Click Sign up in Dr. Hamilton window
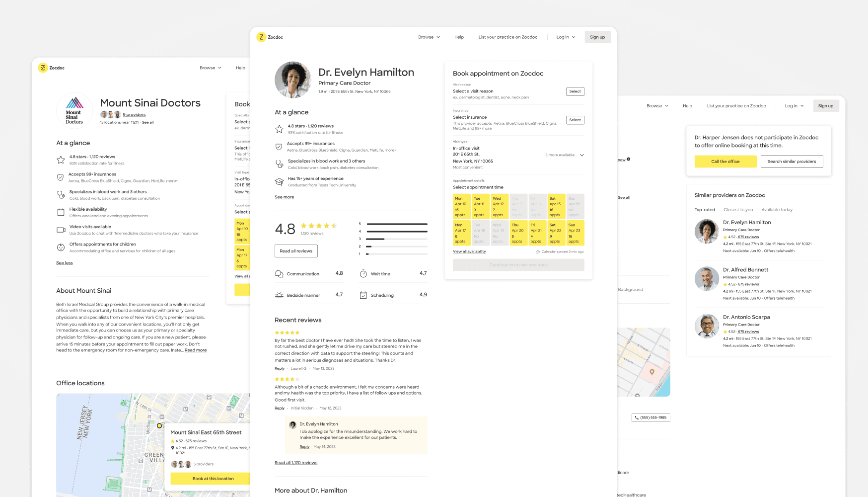868x497 pixels. tap(597, 37)
